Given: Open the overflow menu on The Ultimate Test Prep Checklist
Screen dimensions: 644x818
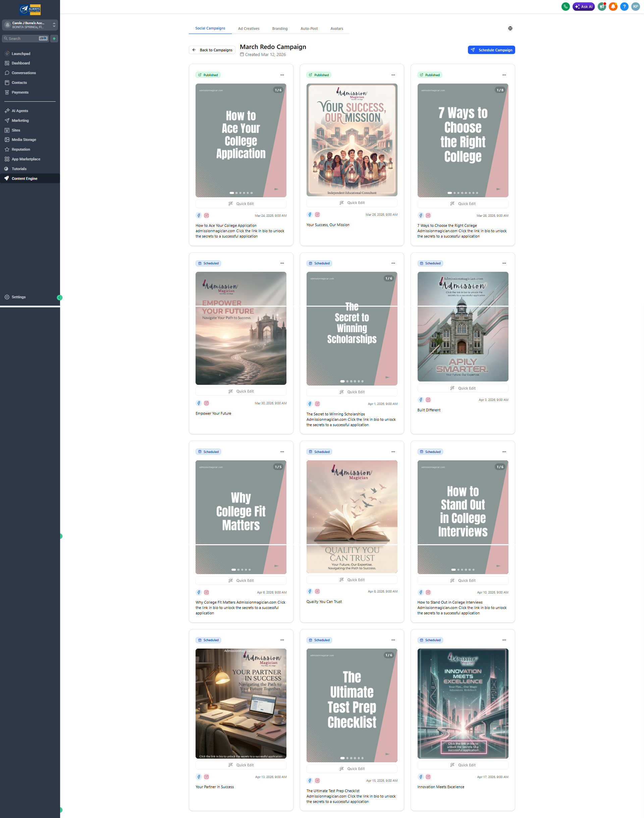Looking at the screenshot, I should [x=393, y=640].
